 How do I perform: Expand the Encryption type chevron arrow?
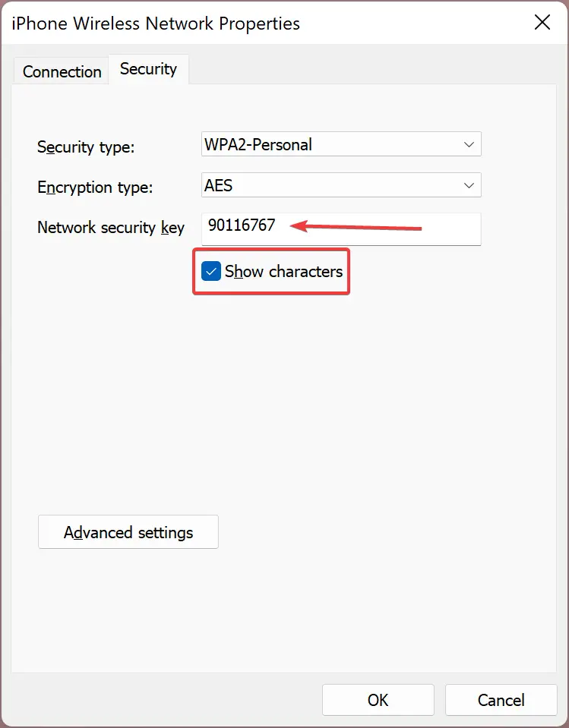click(469, 185)
